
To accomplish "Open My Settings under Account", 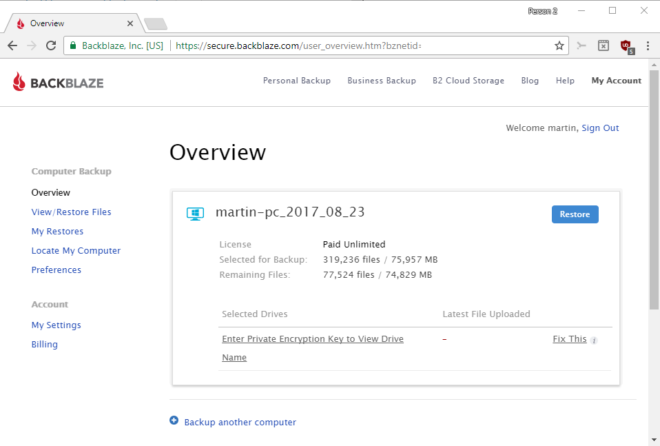I will (x=56, y=325).
